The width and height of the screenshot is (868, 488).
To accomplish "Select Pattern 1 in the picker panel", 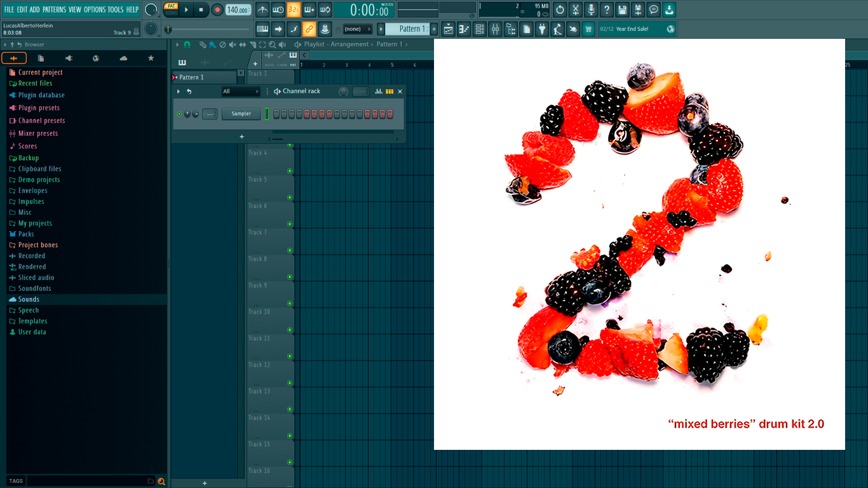I will [205, 77].
